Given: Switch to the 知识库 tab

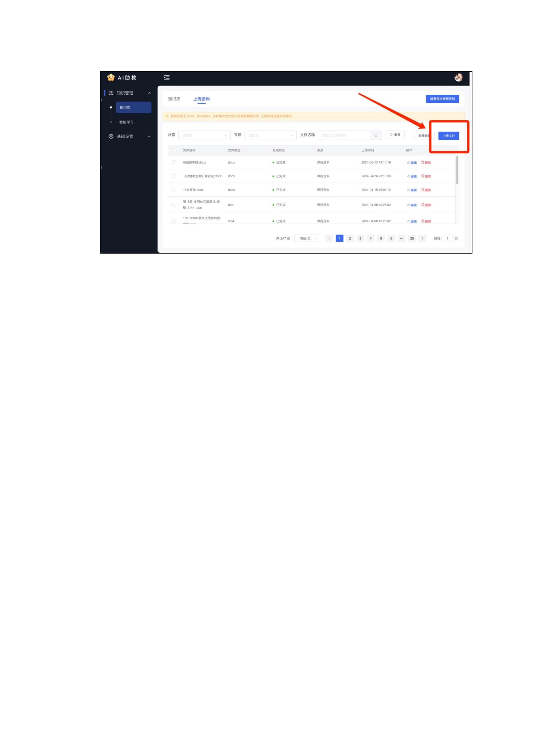Looking at the screenshot, I should coord(174,99).
